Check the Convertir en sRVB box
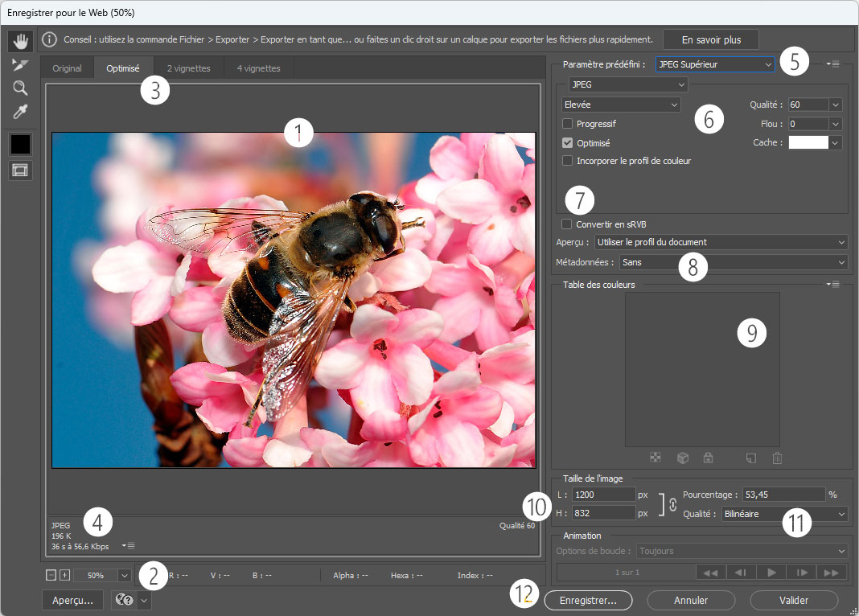Viewport: 859px width, 616px height. (x=566, y=224)
